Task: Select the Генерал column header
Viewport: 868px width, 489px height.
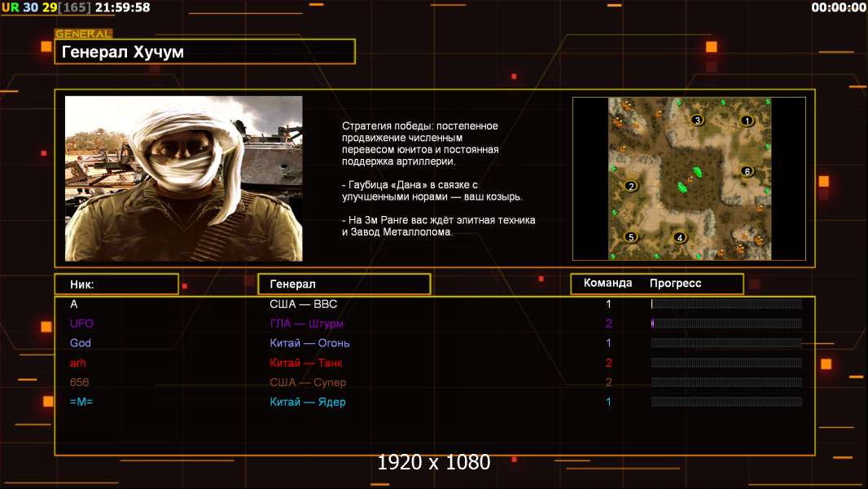Action: pyautogui.click(x=344, y=284)
